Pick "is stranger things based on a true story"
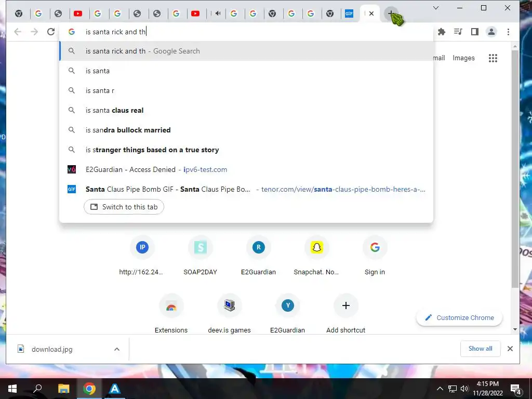This screenshot has height=399, width=532. tap(246, 150)
